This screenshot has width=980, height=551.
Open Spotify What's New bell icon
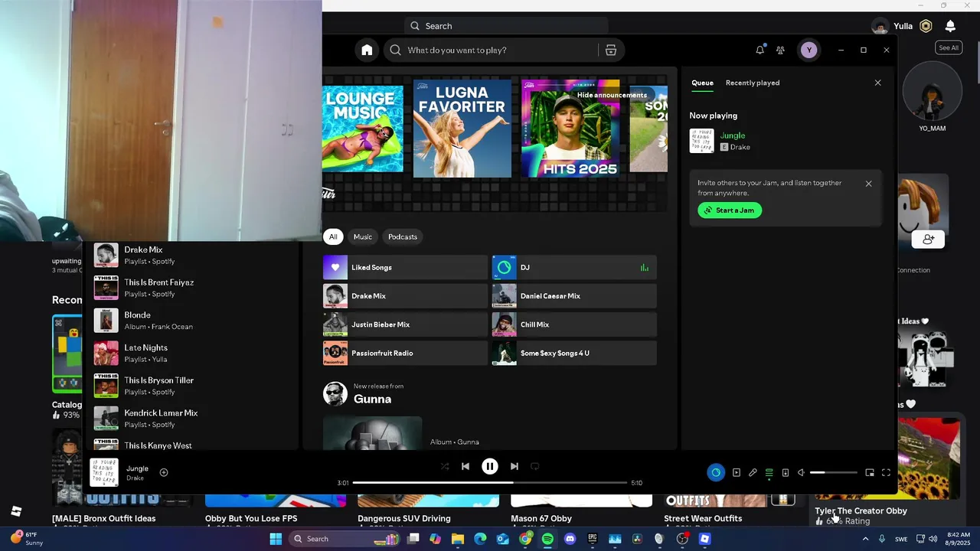tap(759, 50)
